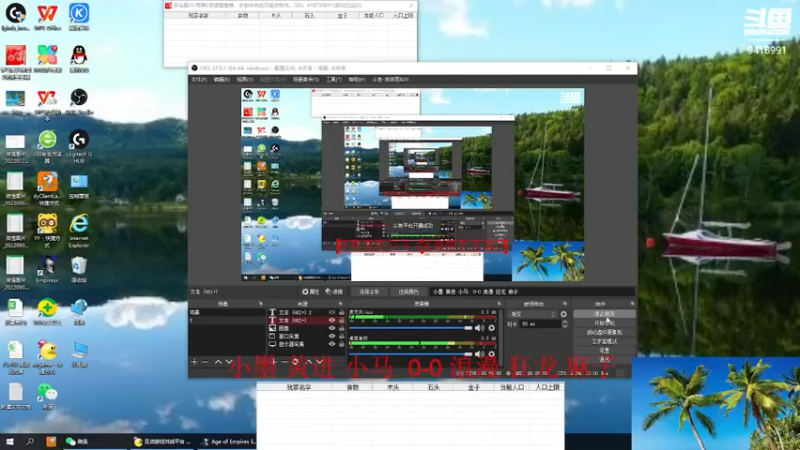Open the scene transition type dropdown

(x=532, y=314)
